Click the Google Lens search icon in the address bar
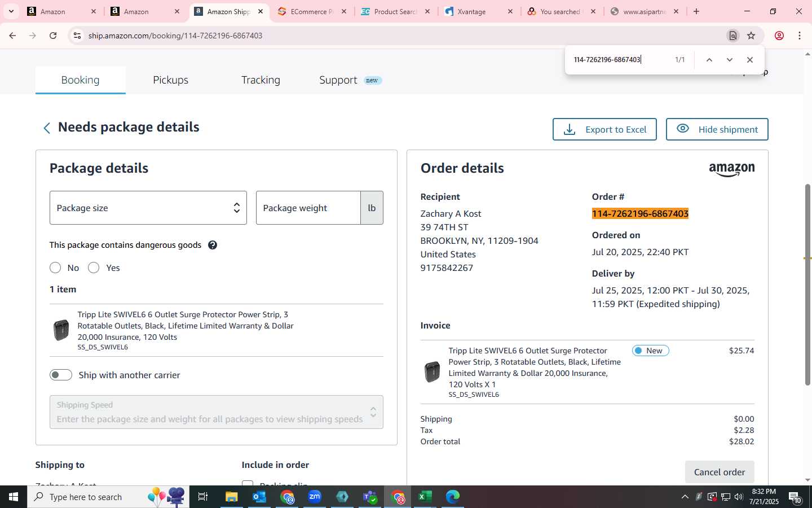812x508 pixels. pyautogui.click(x=732, y=36)
